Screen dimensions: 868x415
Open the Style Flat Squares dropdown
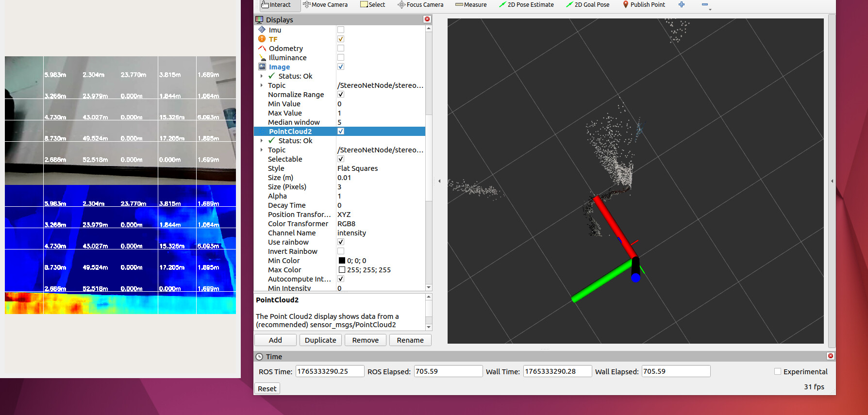[x=381, y=168]
